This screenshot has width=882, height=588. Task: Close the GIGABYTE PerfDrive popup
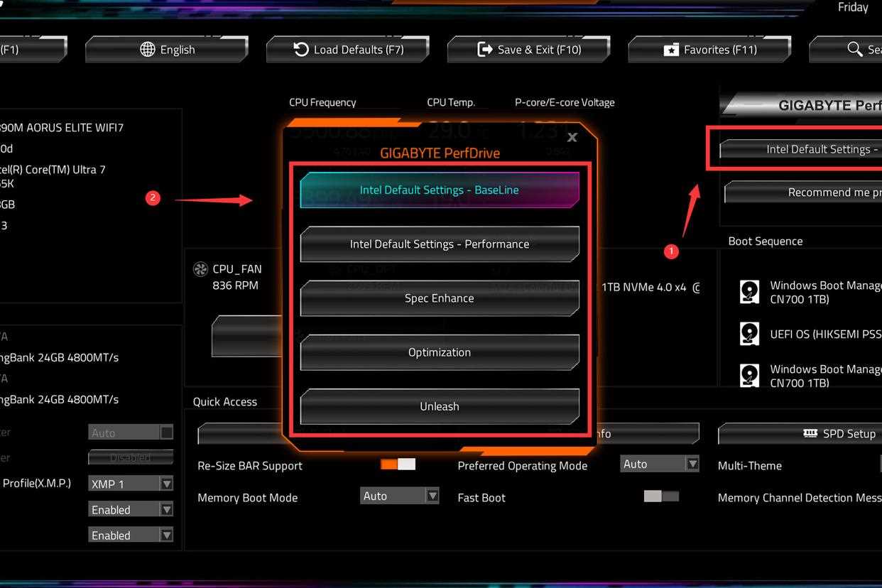pyautogui.click(x=572, y=138)
